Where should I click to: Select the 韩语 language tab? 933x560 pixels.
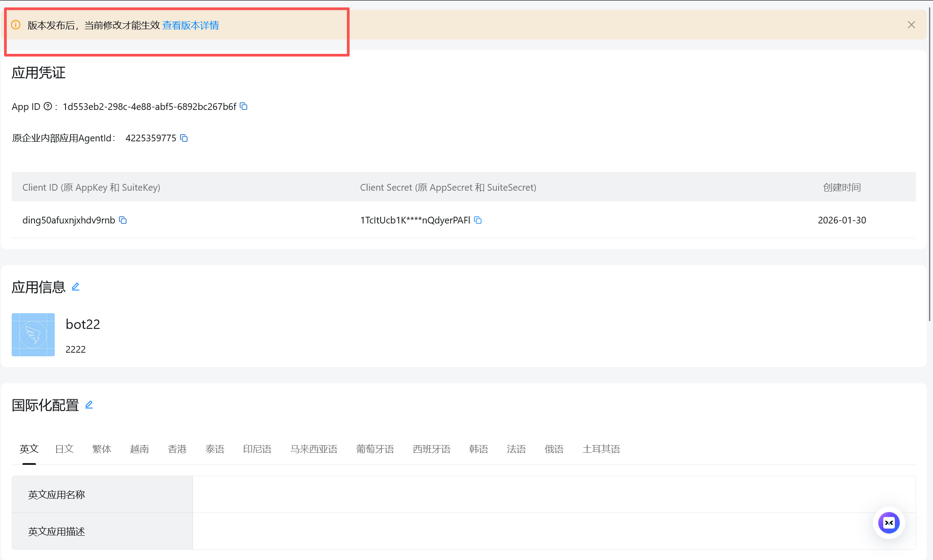click(478, 449)
